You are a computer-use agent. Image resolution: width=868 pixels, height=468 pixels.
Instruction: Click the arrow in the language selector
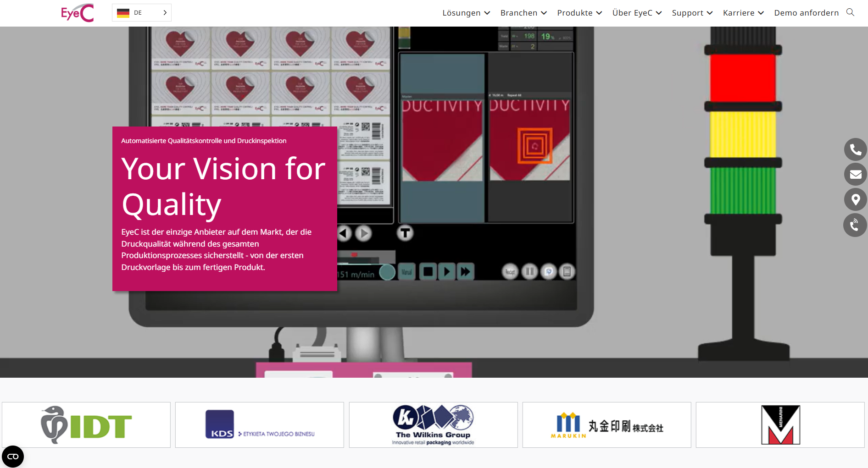pos(165,13)
